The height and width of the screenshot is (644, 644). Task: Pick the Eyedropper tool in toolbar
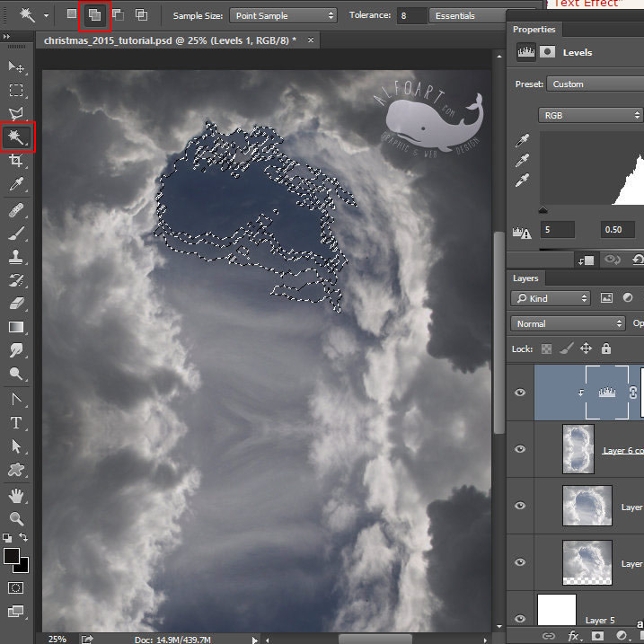point(16,184)
